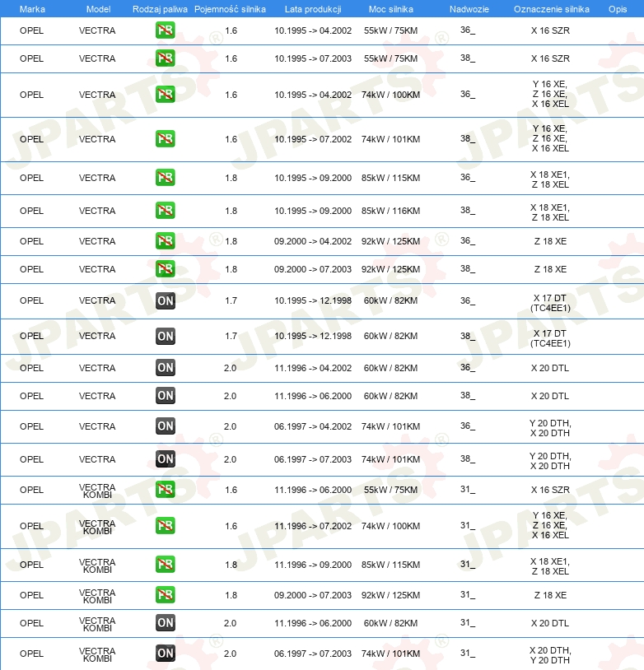
Task: Select '31_' in the Kombi X 16 SZR row
Action: 468,489
